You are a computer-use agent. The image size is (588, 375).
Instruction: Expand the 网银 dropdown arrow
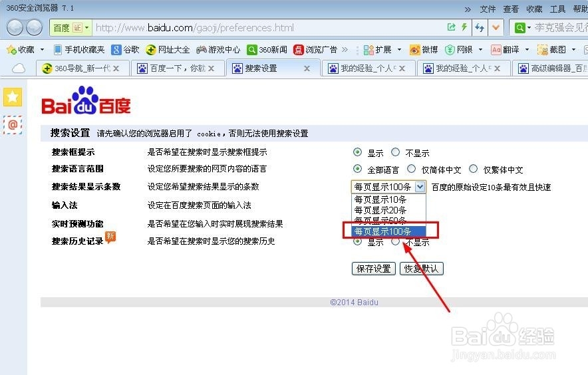pos(480,49)
